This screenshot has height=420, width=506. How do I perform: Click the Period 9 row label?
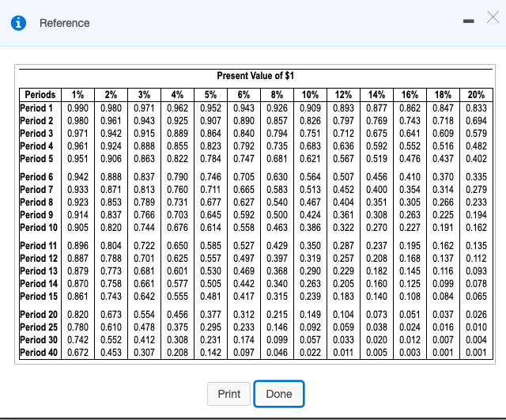click(36, 214)
